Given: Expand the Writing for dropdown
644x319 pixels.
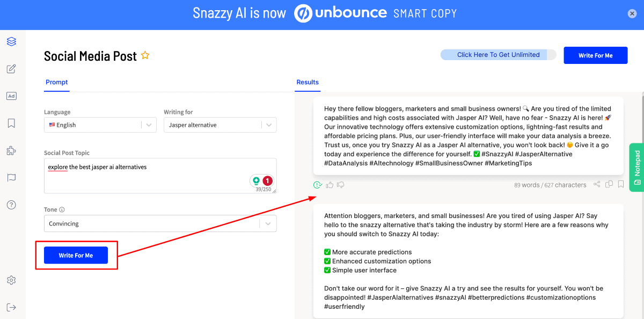Looking at the screenshot, I should 220,125.
